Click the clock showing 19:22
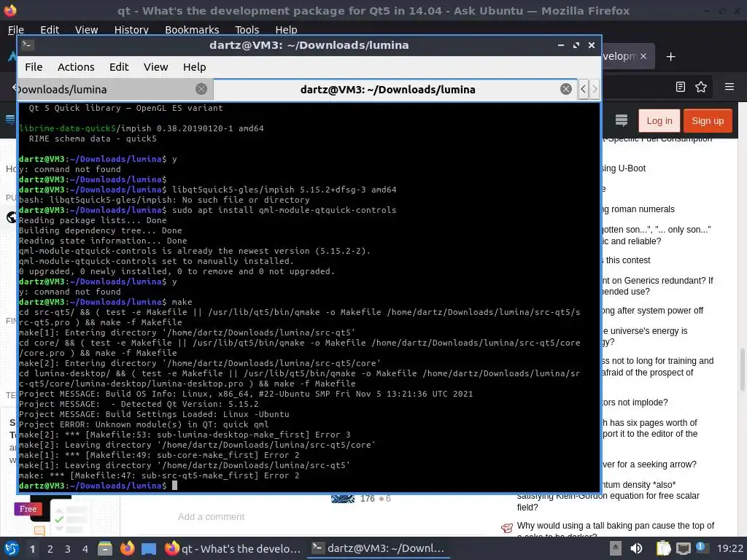Image resolution: width=747 pixels, height=560 pixels. pos(729,548)
